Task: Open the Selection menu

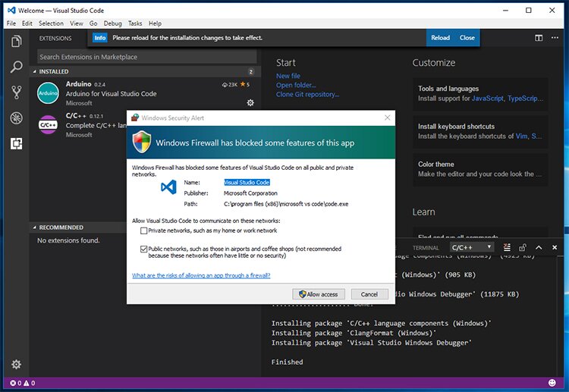Action: [51, 24]
